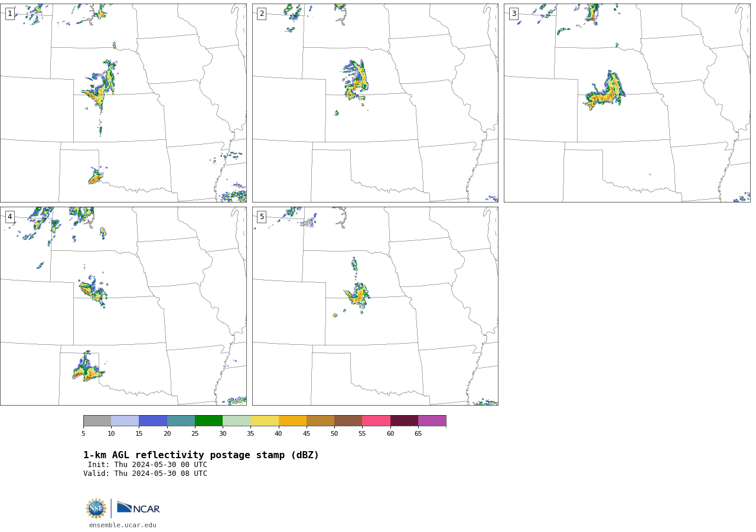Image resolution: width=756 pixels, height=532 pixels.
Task: Open ensemble member 1 reflectivity map
Action: (123, 103)
